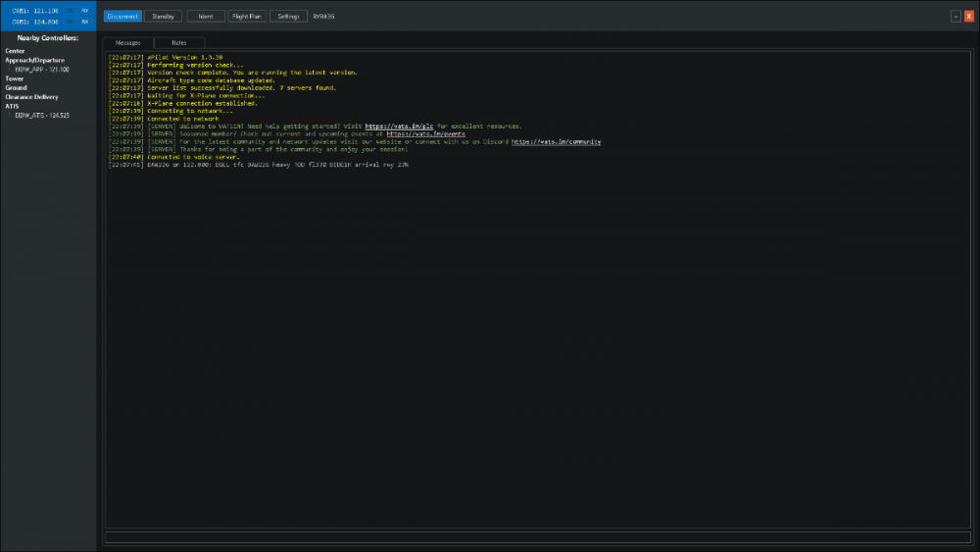Screen dimensions: 980x552
Task: Open the vats.im/events link
Action: point(425,134)
